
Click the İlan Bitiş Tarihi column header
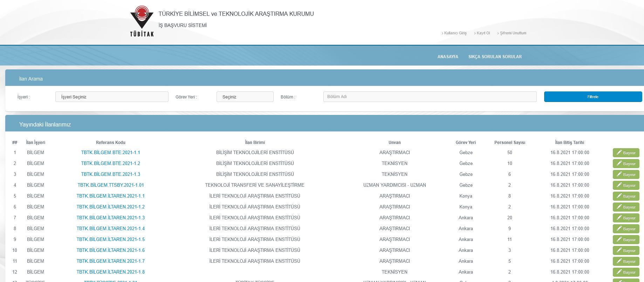(x=569, y=143)
